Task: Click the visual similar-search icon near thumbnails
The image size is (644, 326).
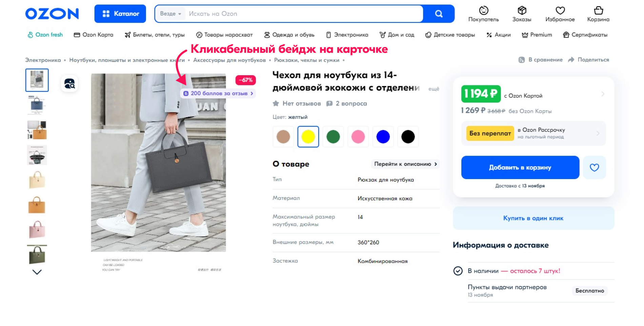Action: pyautogui.click(x=69, y=84)
